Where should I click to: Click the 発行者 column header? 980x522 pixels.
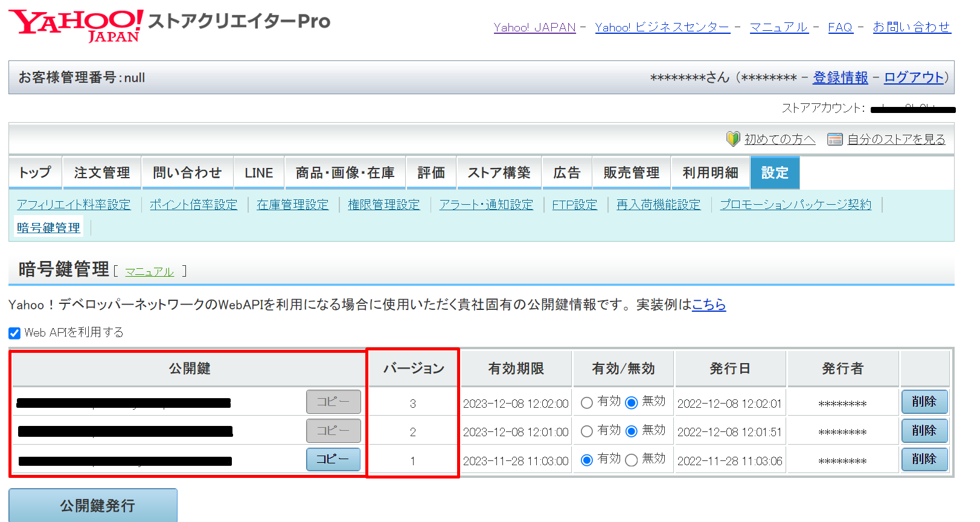click(x=843, y=369)
